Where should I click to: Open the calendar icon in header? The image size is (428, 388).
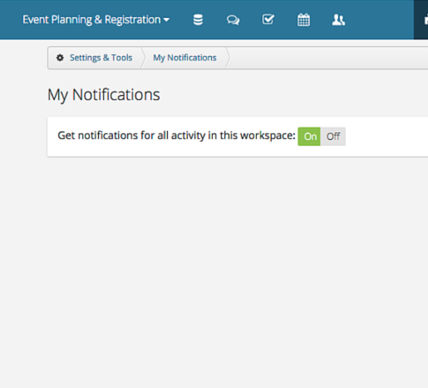[303, 20]
